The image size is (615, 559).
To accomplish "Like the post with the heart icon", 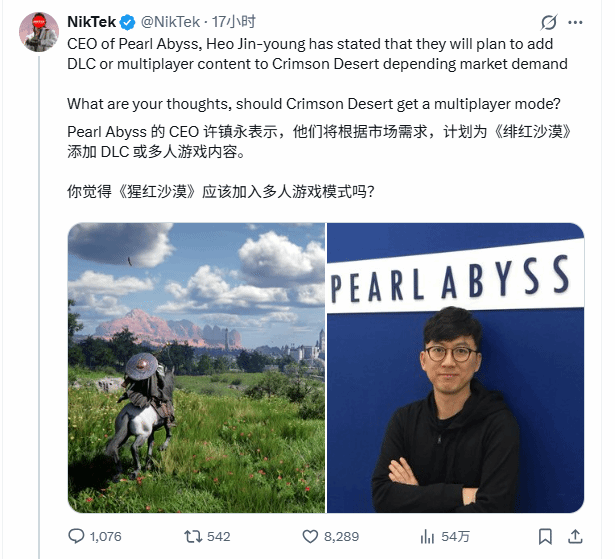I will coord(310,536).
